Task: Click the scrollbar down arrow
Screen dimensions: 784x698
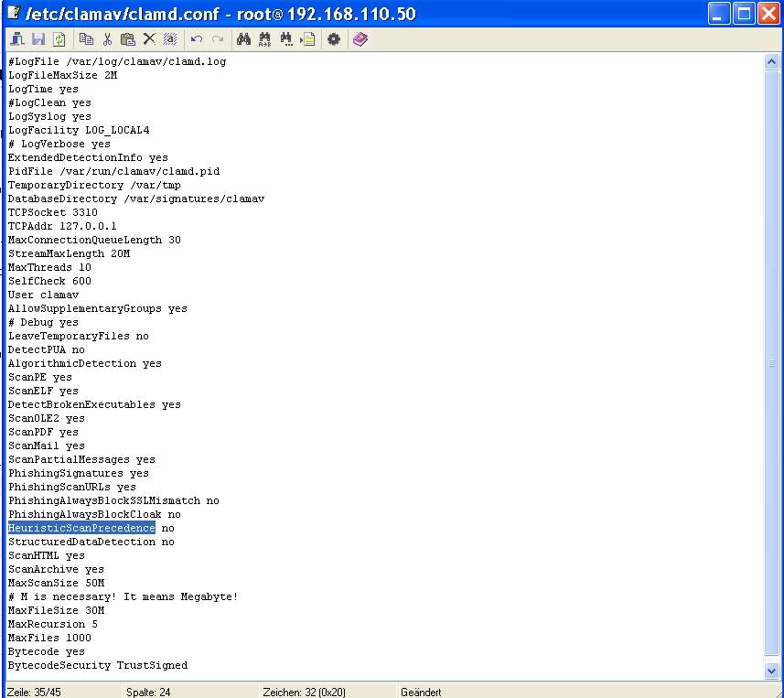Action: [771, 671]
